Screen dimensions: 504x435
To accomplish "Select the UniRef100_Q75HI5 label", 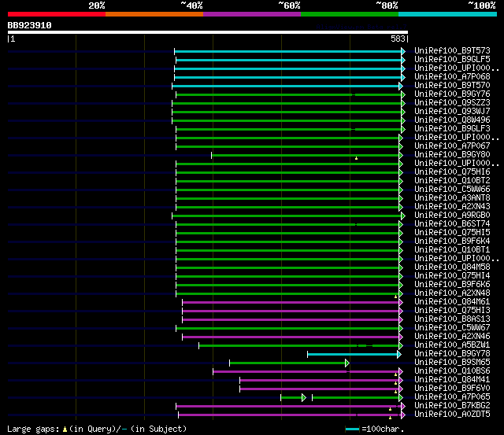I will coord(452,233).
